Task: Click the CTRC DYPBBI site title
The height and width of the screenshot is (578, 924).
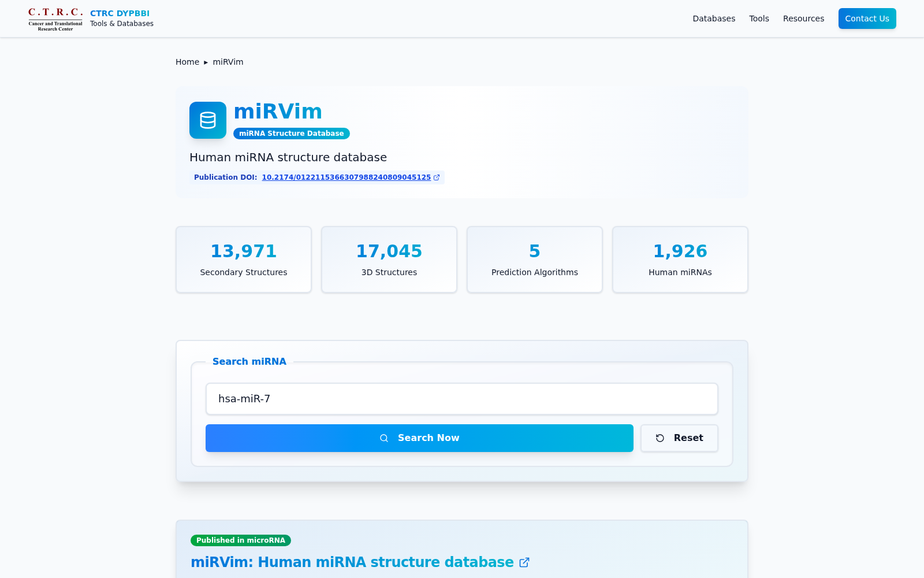Action: pos(120,13)
